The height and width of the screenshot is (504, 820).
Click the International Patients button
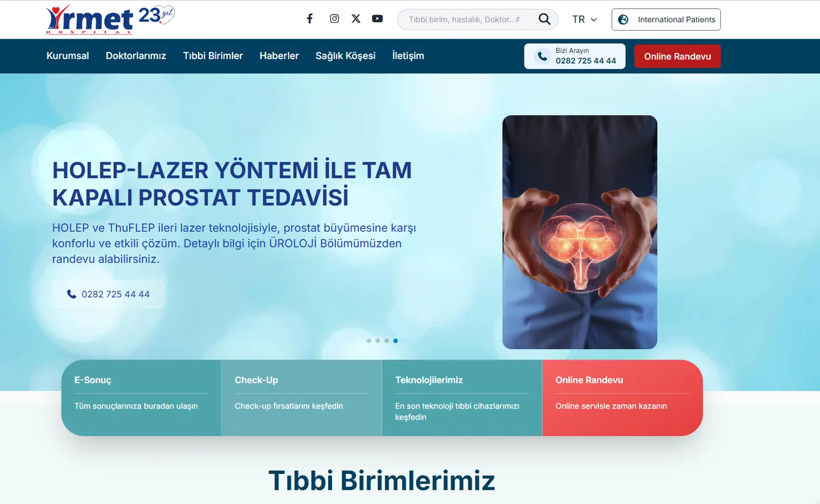pyautogui.click(x=666, y=19)
